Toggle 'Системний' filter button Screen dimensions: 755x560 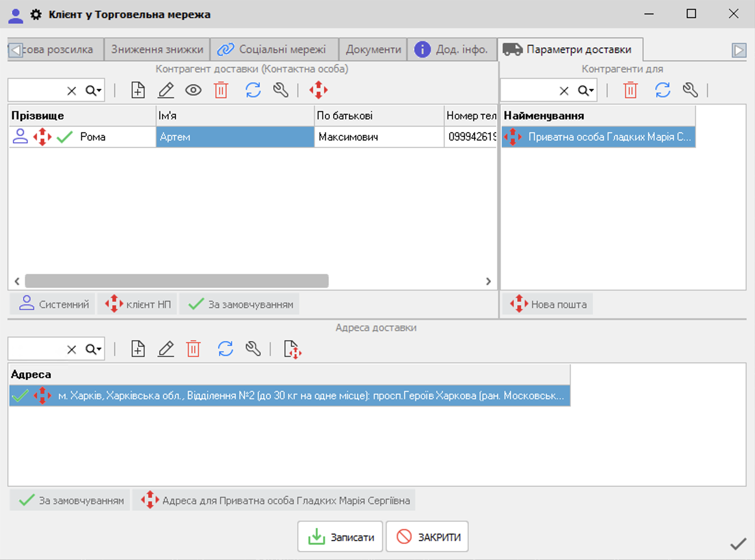click(53, 304)
